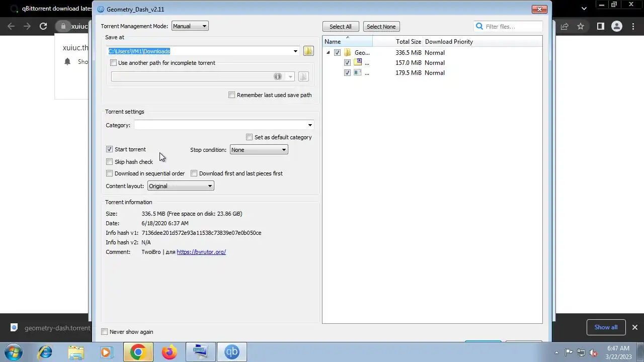644x362 pixels.
Task: Click the 157.0 MiB file's type icon
Action: point(358,62)
